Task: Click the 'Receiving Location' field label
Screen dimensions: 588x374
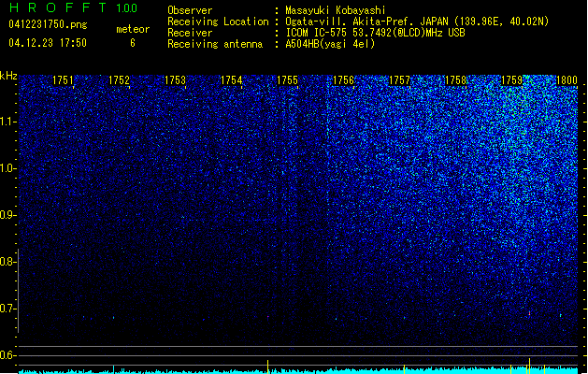Action: (x=218, y=22)
